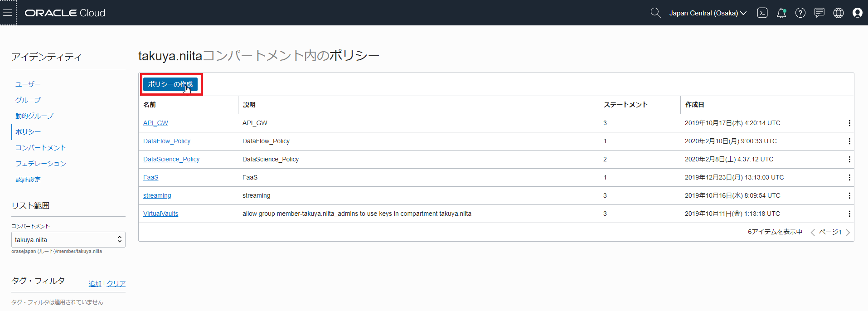
Task: Open the notifications bell
Action: pyautogui.click(x=781, y=13)
